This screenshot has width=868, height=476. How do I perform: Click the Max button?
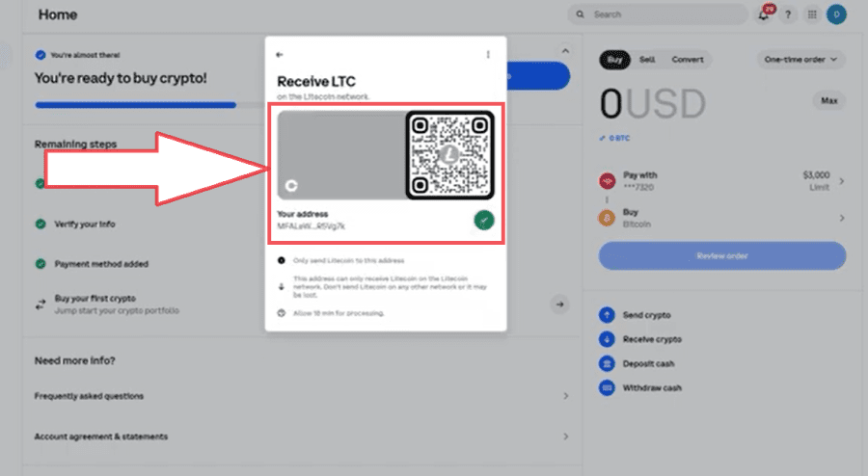pos(828,100)
